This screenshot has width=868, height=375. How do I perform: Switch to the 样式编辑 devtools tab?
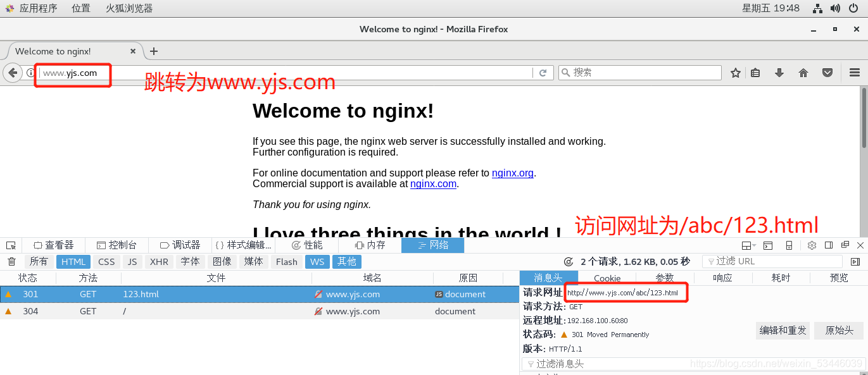point(243,245)
